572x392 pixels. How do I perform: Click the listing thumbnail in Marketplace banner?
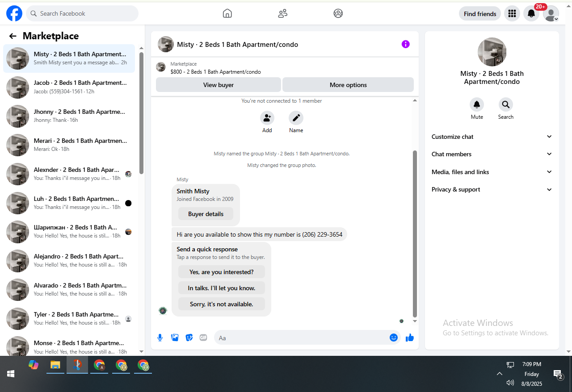coord(161,67)
